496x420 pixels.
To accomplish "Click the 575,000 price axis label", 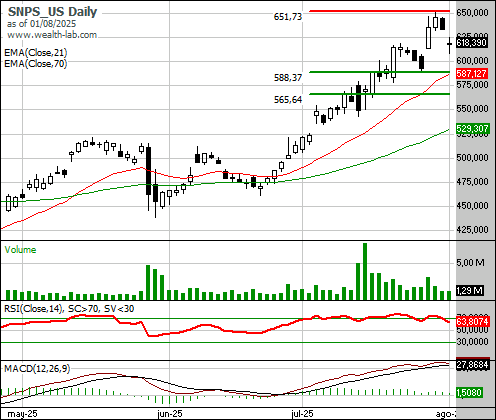I will pyautogui.click(x=472, y=85).
